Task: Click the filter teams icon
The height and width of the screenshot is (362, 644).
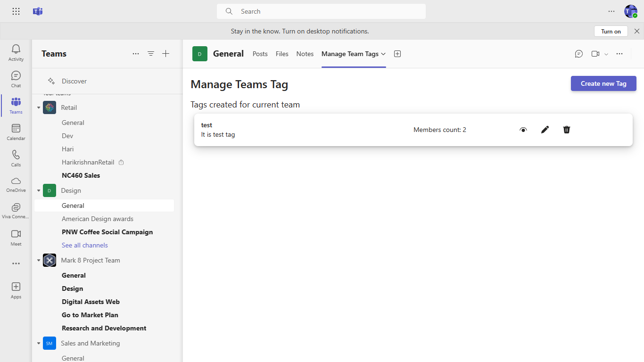Action: tap(151, 54)
